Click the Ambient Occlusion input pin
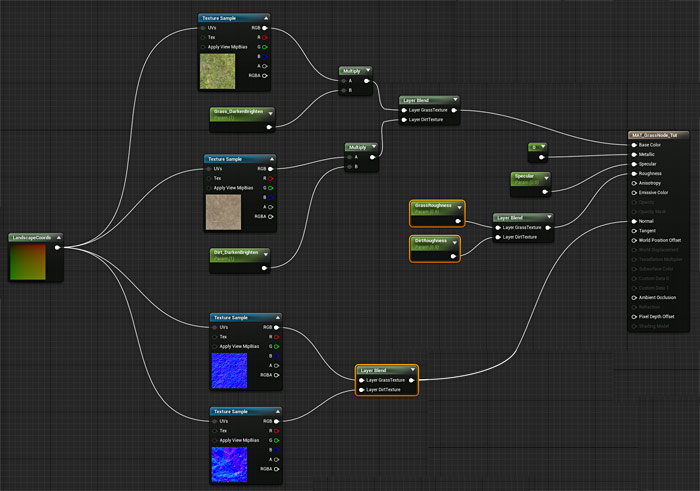This screenshot has height=491, width=700. pos(634,297)
